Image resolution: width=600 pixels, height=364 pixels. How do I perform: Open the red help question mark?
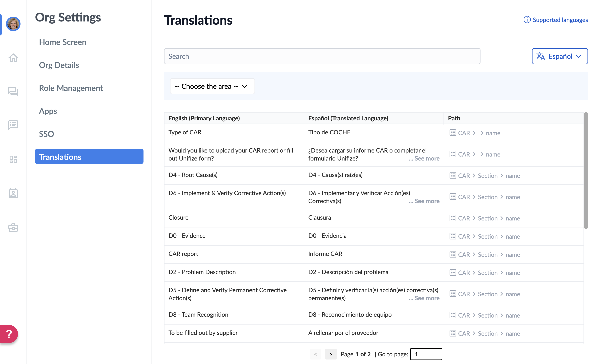tap(9, 334)
